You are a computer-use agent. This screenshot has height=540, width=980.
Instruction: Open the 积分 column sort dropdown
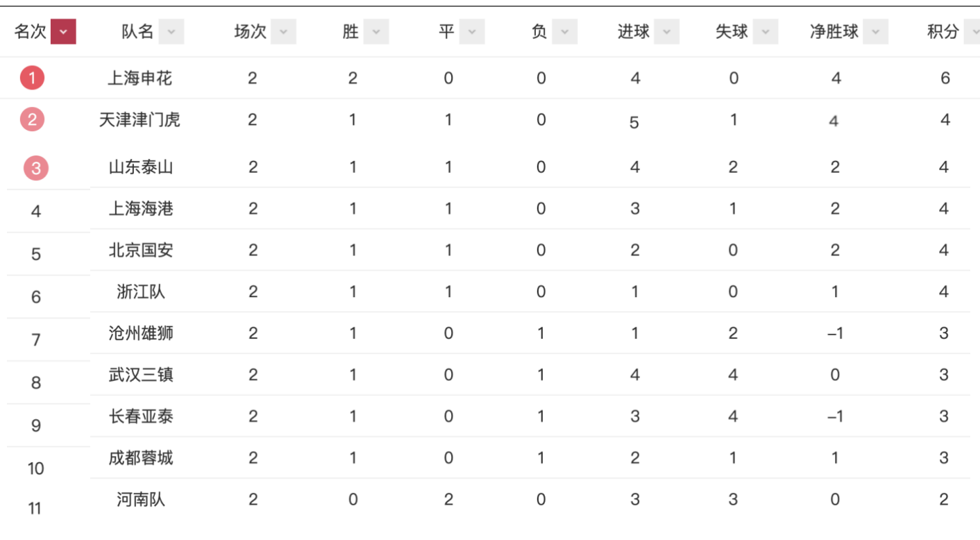pos(974,31)
